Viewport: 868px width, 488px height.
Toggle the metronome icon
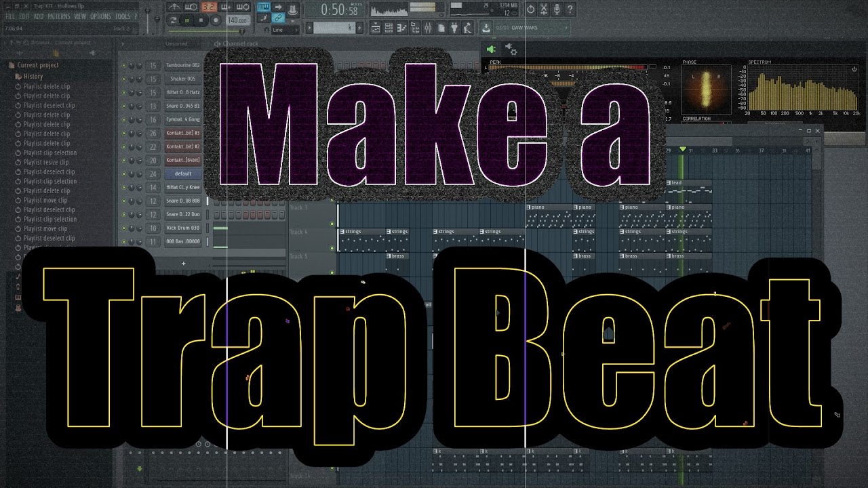174,7
